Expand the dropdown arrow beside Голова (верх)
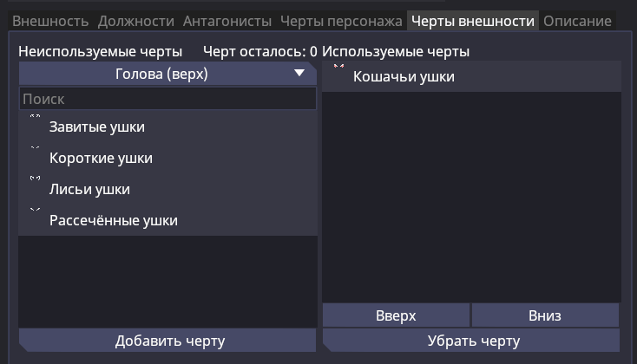Image resolution: width=637 pixels, height=364 pixels. [299, 75]
